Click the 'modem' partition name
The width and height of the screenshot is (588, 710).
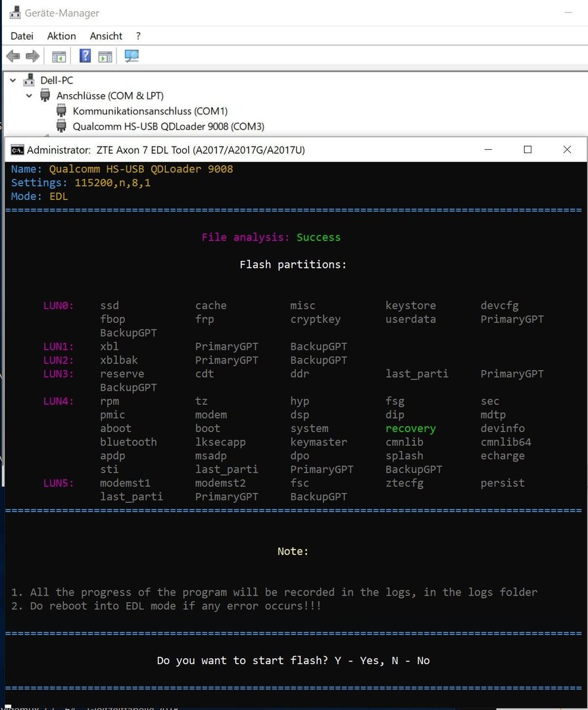[211, 415]
